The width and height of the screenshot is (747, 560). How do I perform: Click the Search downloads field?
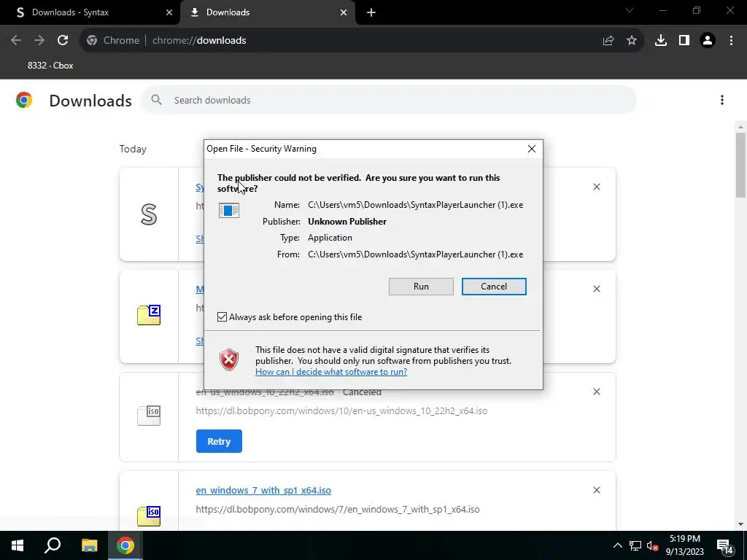tap(389, 100)
